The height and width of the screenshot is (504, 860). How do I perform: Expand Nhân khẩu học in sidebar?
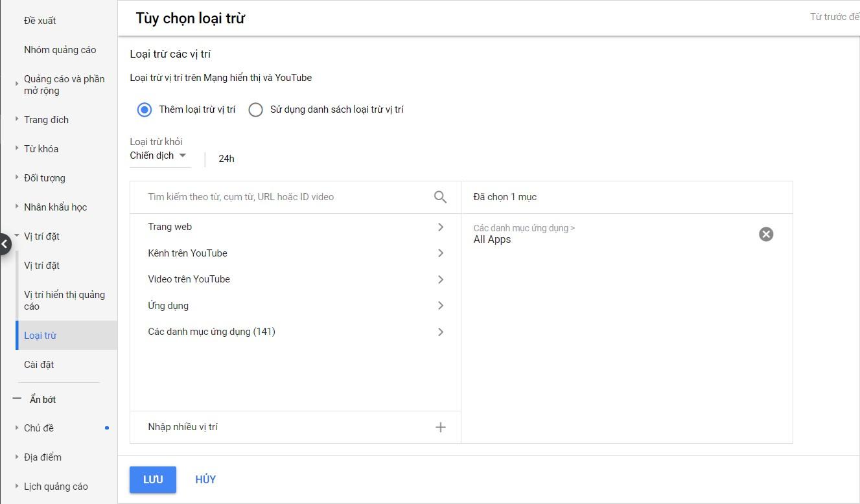[55, 207]
